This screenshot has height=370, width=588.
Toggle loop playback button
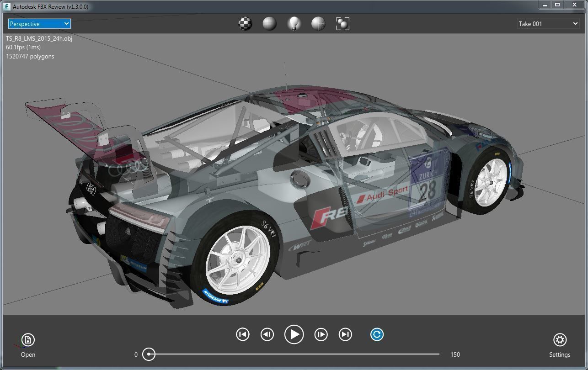click(x=377, y=334)
